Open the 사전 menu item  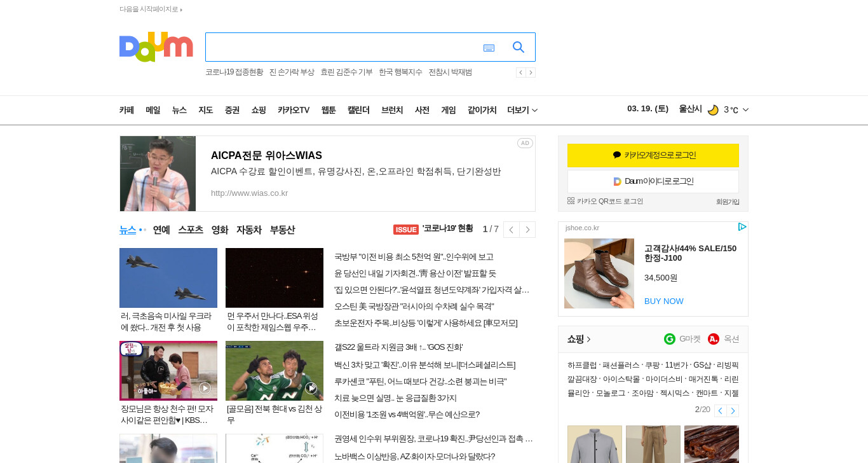click(x=422, y=110)
